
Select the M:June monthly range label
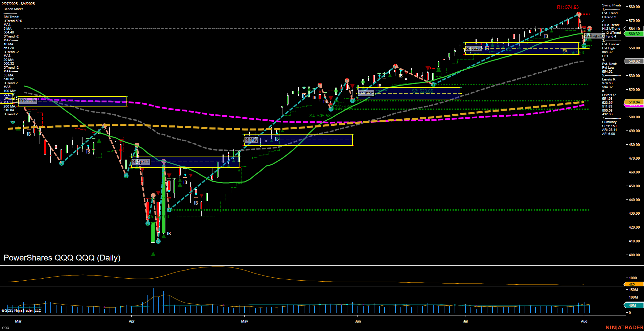click(366, 93)
